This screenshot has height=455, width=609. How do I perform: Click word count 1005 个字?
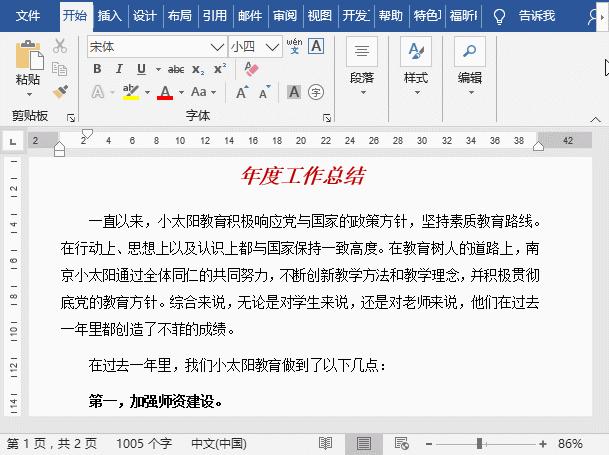(x=144, y=444)
